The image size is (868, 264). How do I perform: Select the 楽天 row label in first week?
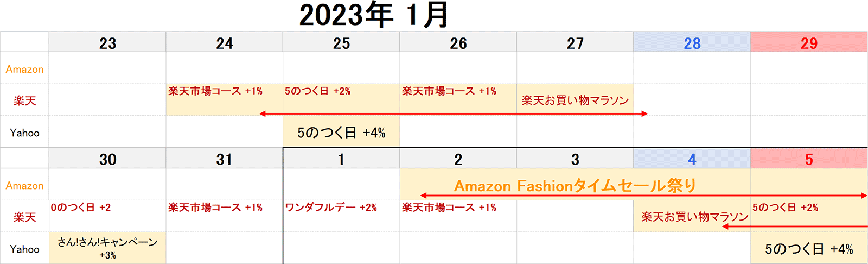coord(24,100)
